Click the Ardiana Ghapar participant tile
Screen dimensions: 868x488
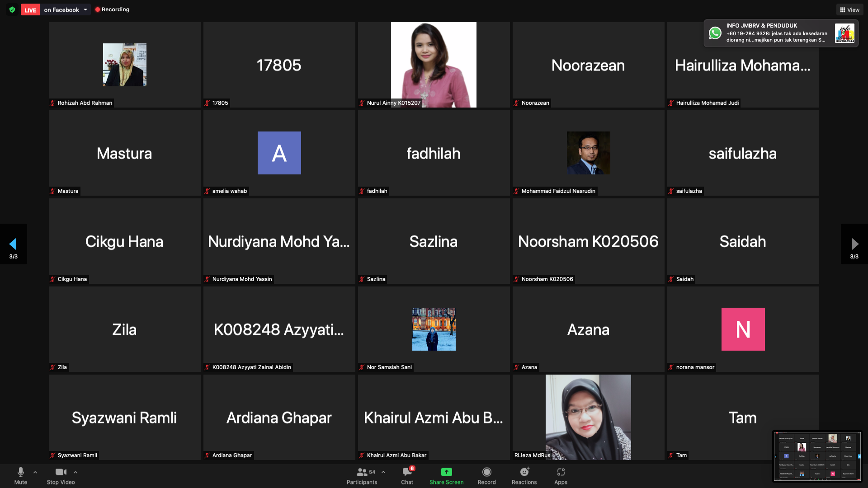click(x=279, y=417)
